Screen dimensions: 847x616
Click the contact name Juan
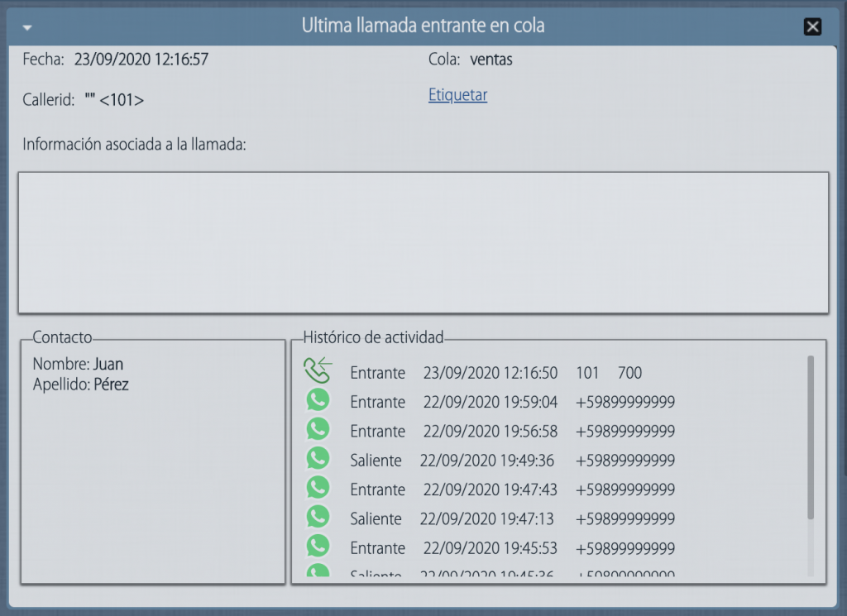[x=108, y=365]
